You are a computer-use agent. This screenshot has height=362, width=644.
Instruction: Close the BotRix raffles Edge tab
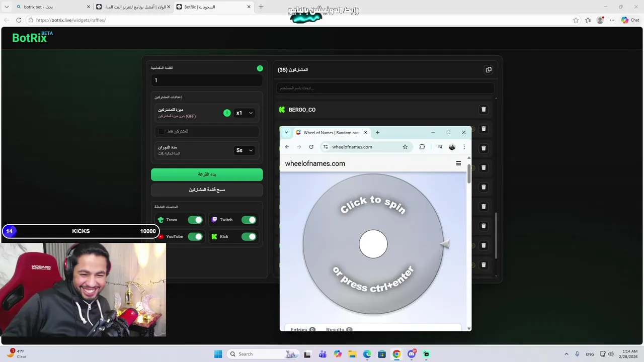click(249, 7)
